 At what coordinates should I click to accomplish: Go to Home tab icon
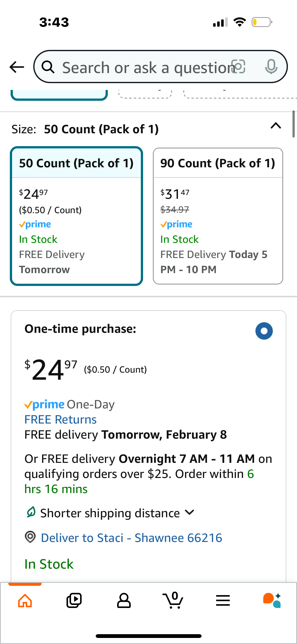[x=25, y=601]
